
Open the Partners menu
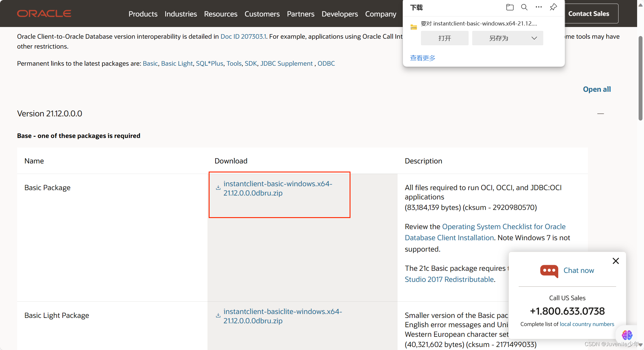[x=301, y=14]
